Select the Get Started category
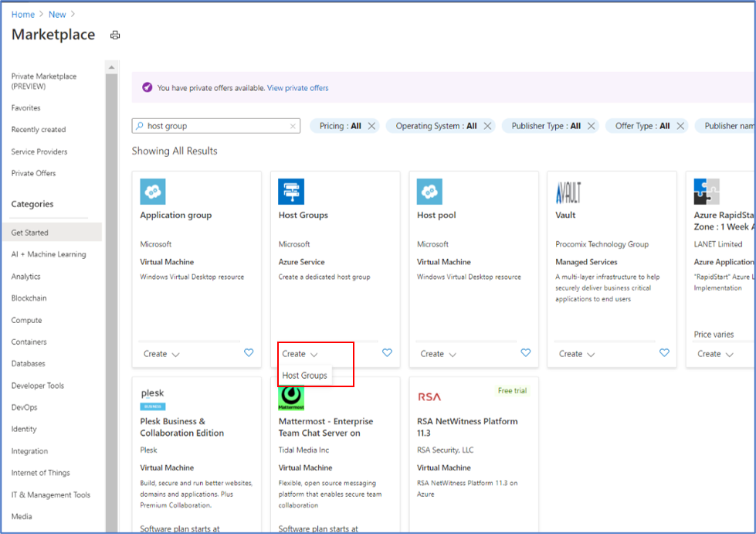 click(x=52, y=232)
